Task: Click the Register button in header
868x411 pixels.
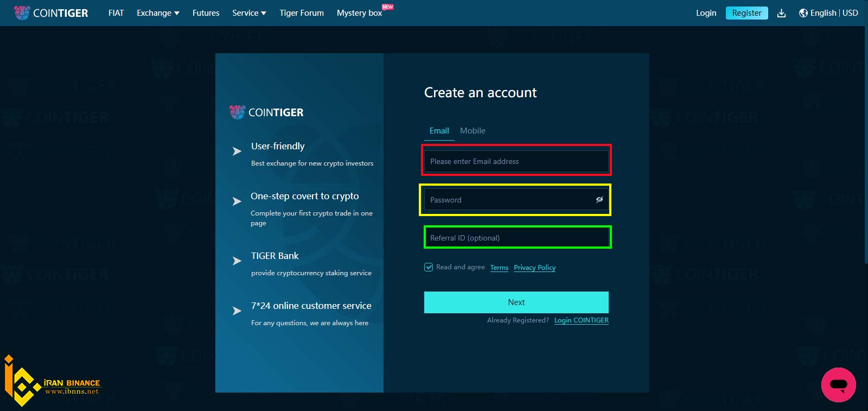Action: point(746,13)
